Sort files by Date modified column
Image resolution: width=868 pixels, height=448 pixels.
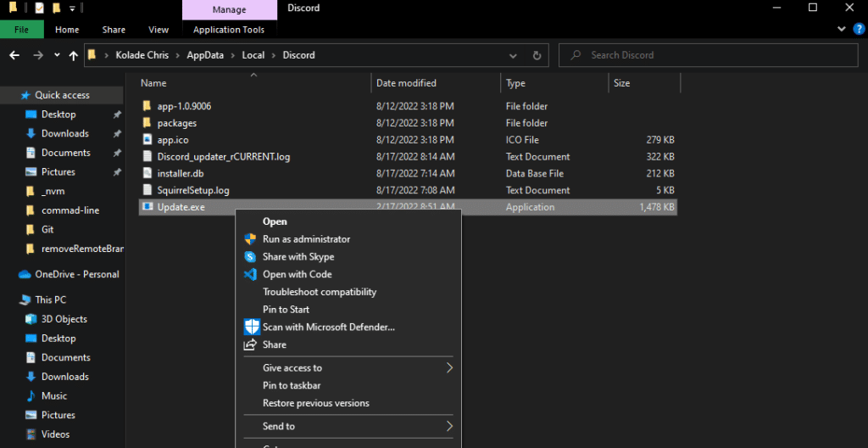click(x=406, y=83)
